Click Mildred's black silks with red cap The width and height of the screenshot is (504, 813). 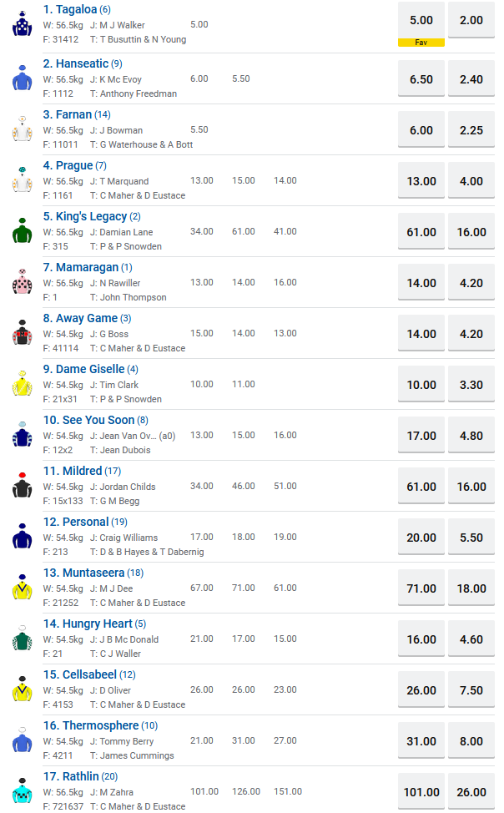22,485
